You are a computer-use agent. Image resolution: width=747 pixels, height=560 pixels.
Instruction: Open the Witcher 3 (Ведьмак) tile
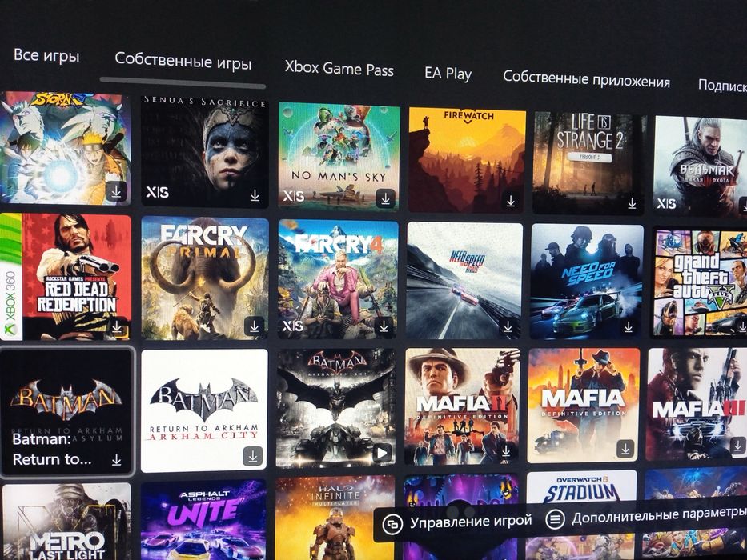click(x=701, y=166)
